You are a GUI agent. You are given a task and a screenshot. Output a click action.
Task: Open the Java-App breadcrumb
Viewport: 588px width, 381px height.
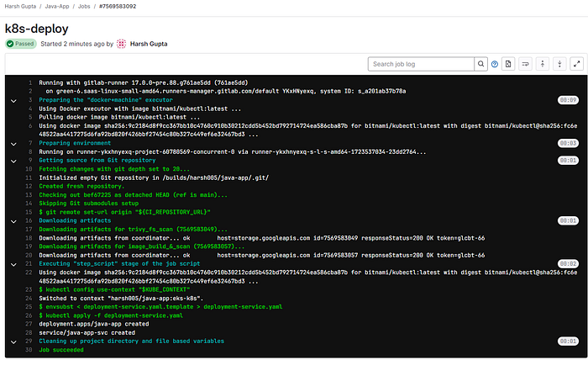point(57,7)
